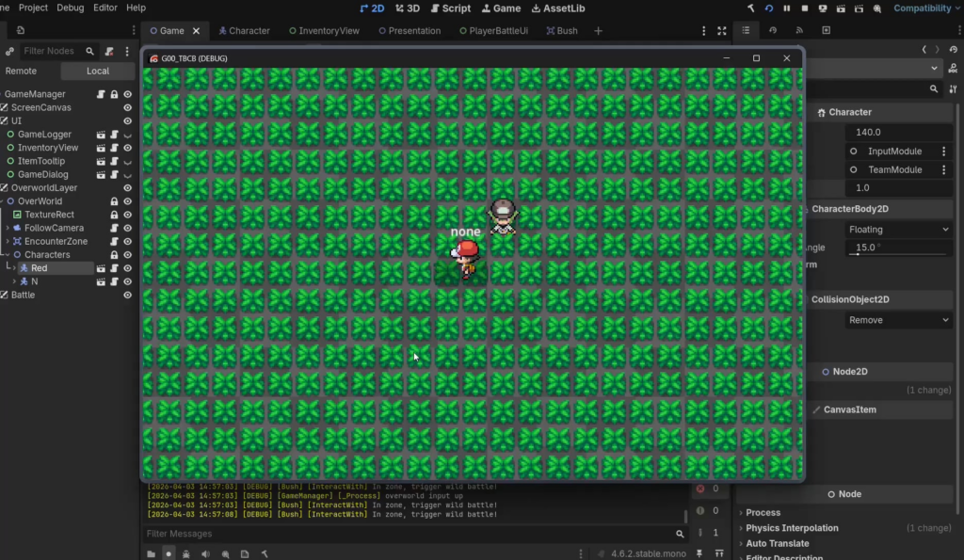Open GameLogger scene in editor icon

(101, 135)
